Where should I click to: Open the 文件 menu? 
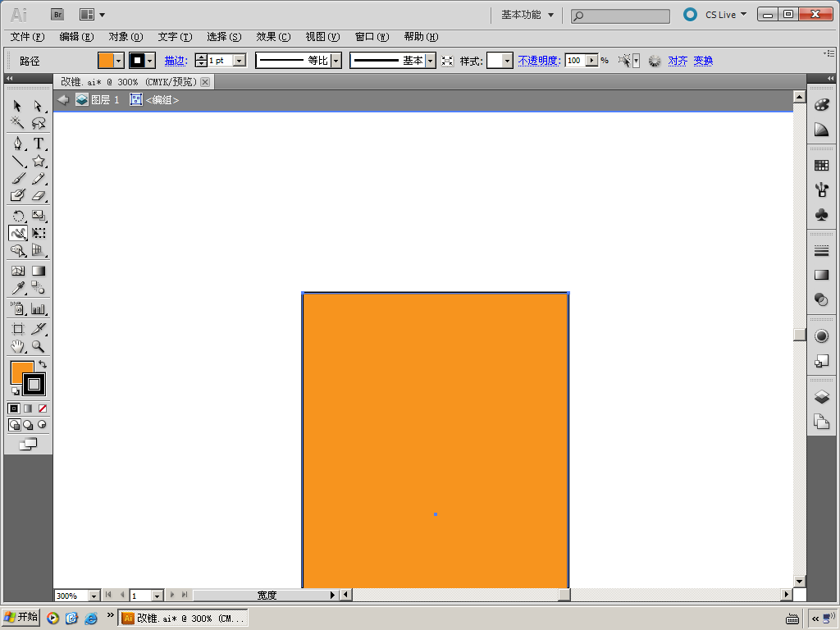coord(27,37)
